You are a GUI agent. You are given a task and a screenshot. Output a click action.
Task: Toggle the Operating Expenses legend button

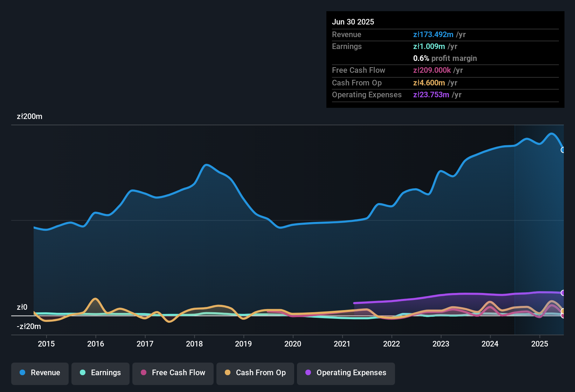click(346, 373)
